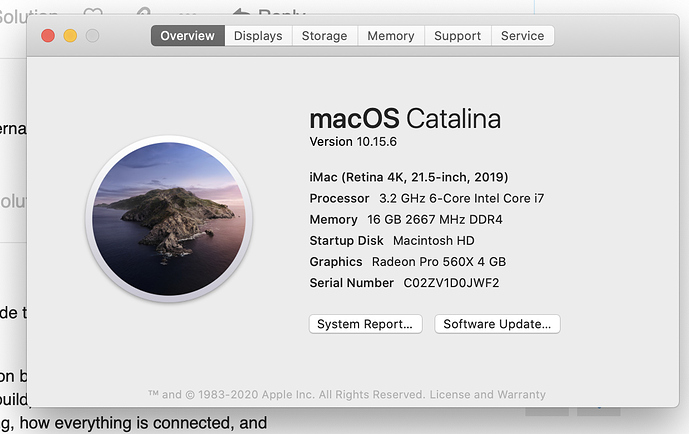Minimize window with the yellow button
The image size is (689, 434).
tap(70, 36)
